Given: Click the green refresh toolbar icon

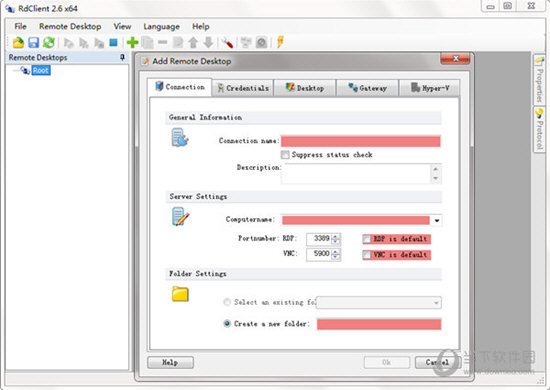Looking at the screenshot, I should [49, 42].
